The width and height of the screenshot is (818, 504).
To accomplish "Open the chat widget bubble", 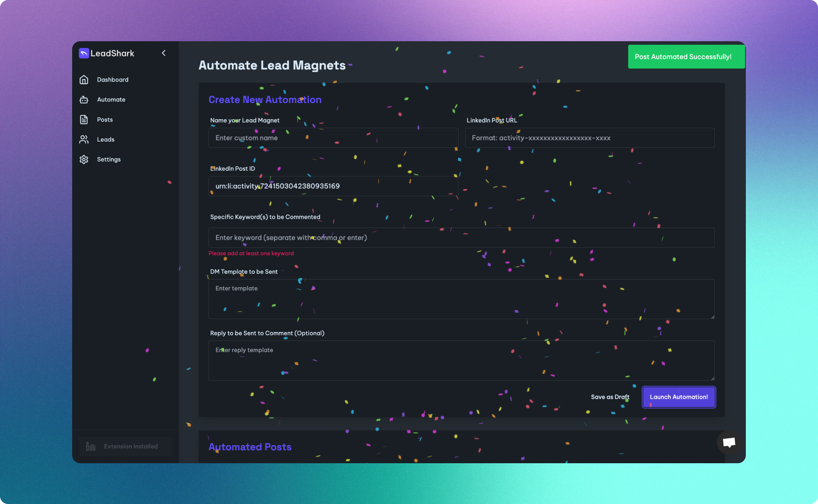I will 728,443.
